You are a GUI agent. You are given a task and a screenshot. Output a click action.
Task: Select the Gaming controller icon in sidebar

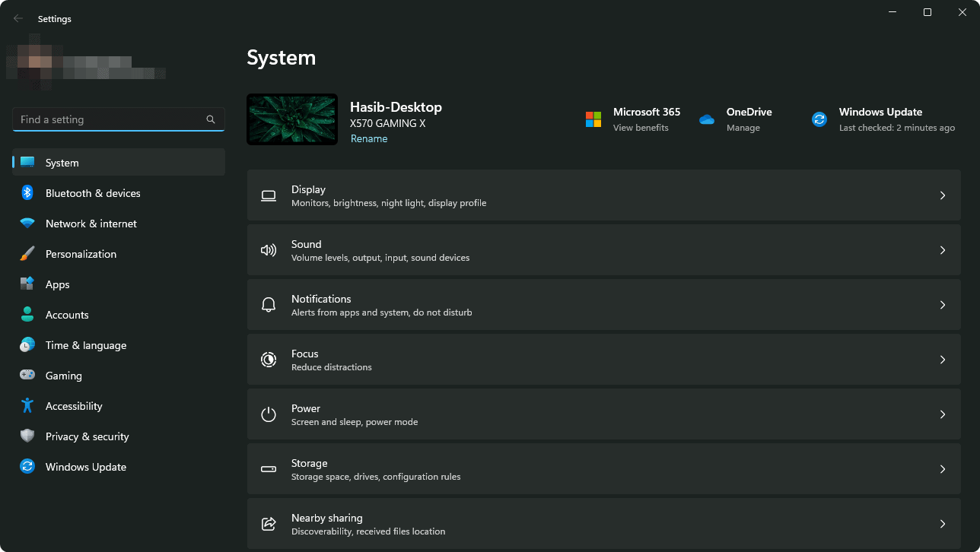pos(27,375)
